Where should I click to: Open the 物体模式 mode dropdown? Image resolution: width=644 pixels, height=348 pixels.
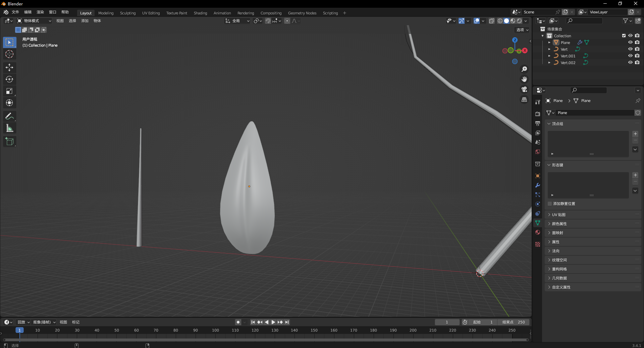click(x=34, y=21)
